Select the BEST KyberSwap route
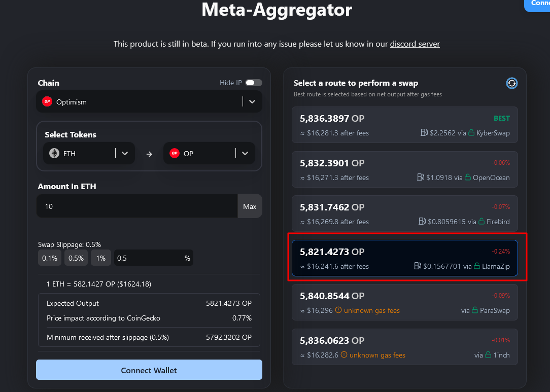 [x=404, y=125]
